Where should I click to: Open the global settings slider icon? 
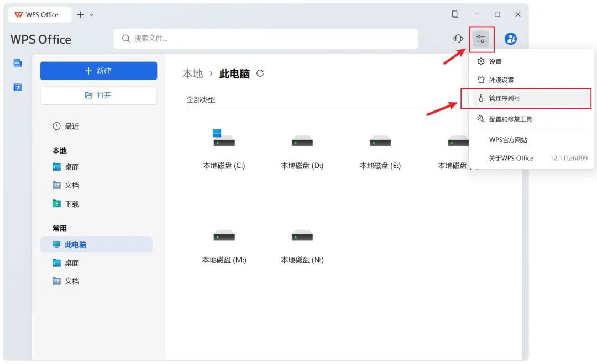481,39
